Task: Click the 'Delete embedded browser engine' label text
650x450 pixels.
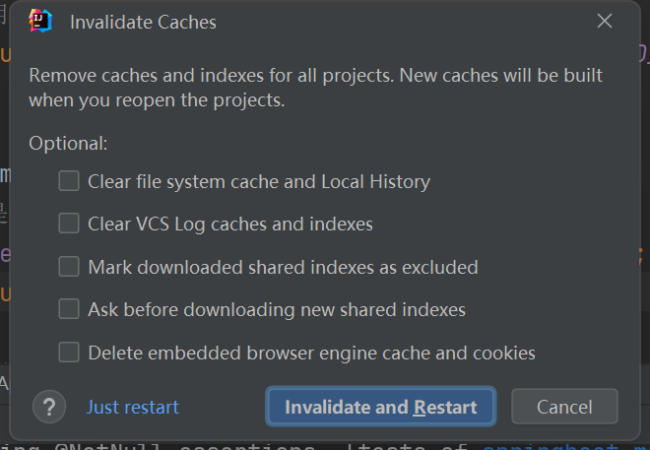Action: (x=312, y=353)
